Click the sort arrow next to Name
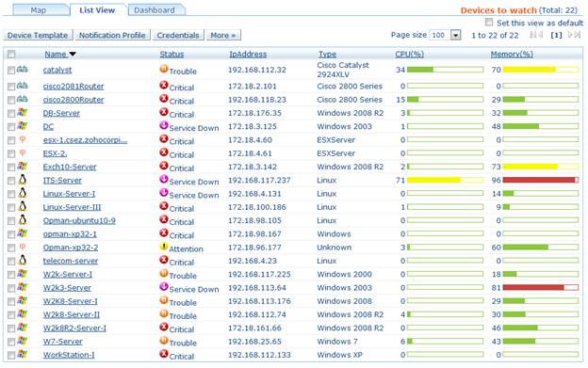Screen dimensions: 588x368 pos(73,55)
